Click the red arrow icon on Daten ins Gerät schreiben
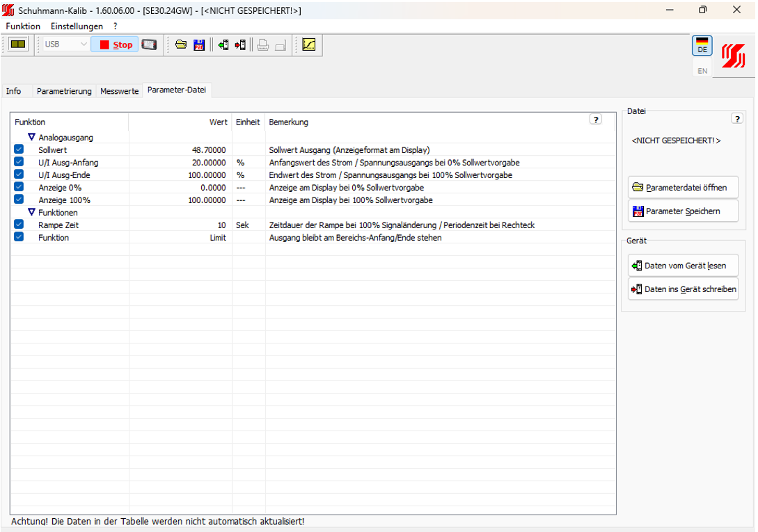The width and height of the screenshot is (758, 532). [x=637, y=289]
